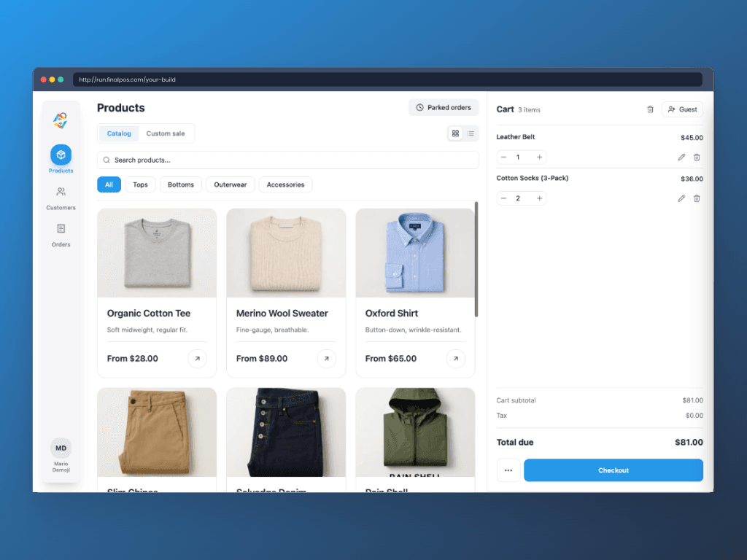Click the app logo in sidebar

61,120
